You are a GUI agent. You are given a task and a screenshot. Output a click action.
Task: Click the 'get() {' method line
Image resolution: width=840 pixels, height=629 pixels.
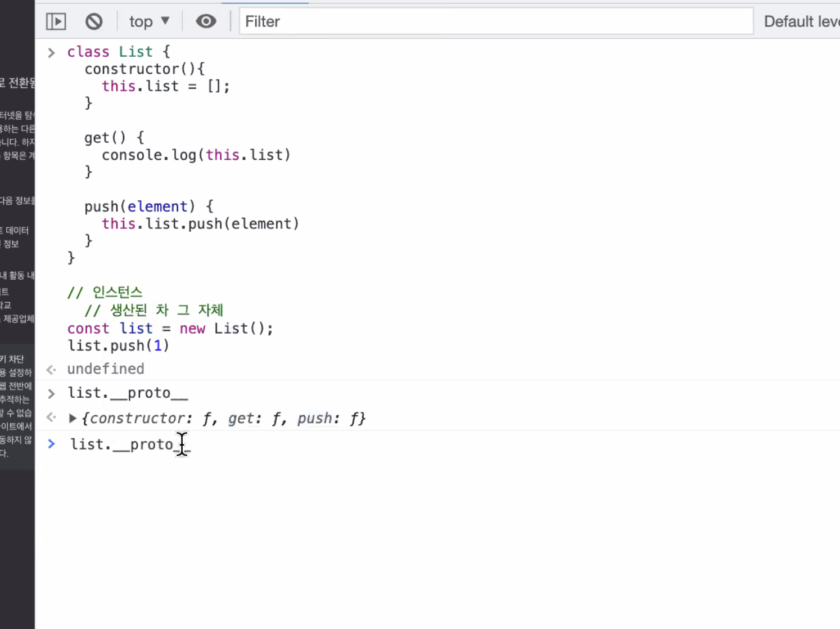click(114, 138)
